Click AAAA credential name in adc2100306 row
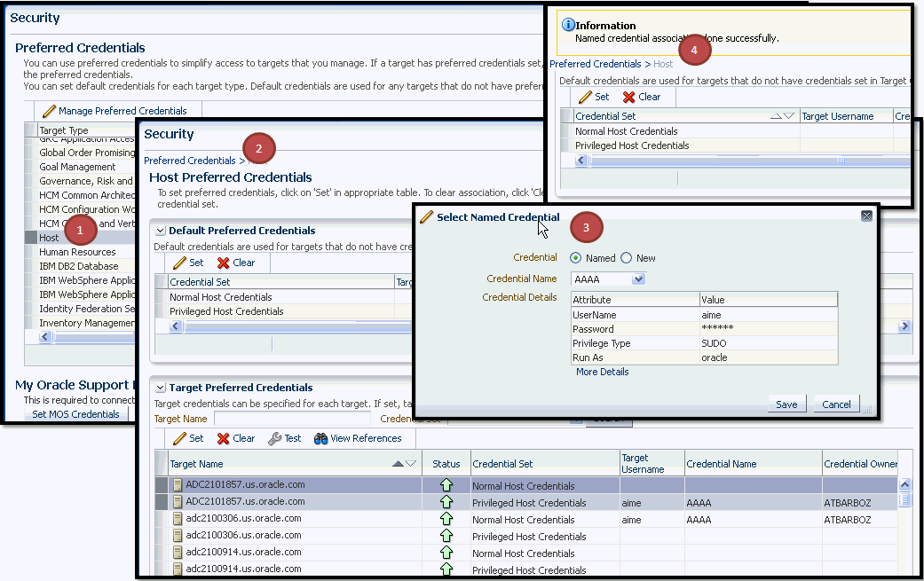This screenshot has height=581, width=924. (699, 520)
